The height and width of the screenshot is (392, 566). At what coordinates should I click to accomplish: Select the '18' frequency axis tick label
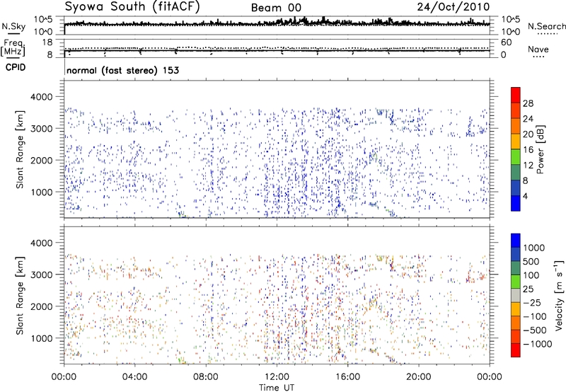point(47,42)
